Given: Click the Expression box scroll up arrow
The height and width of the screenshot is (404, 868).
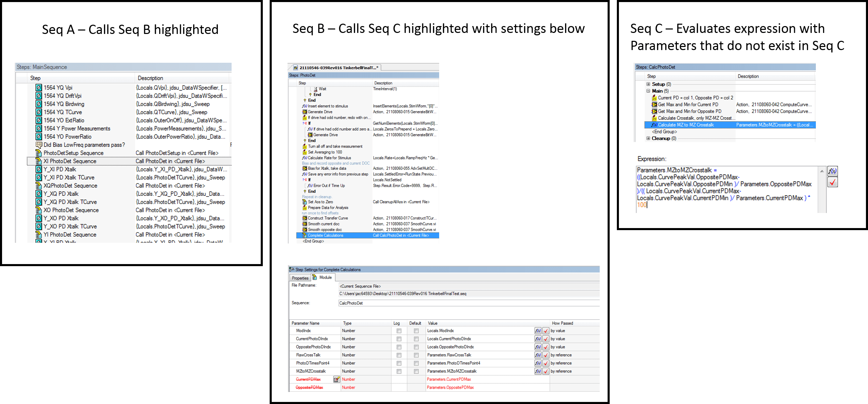Looking at the screenshot, I should [822, 171].
